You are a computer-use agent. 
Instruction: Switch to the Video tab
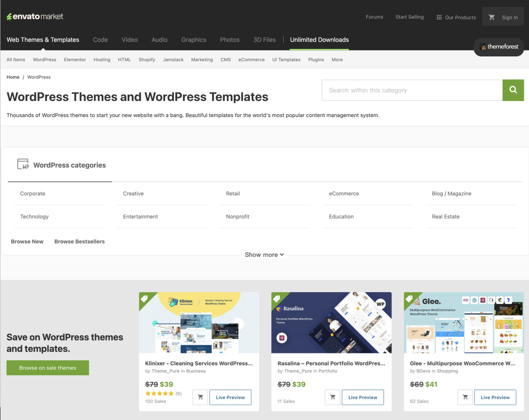point(129,40)
